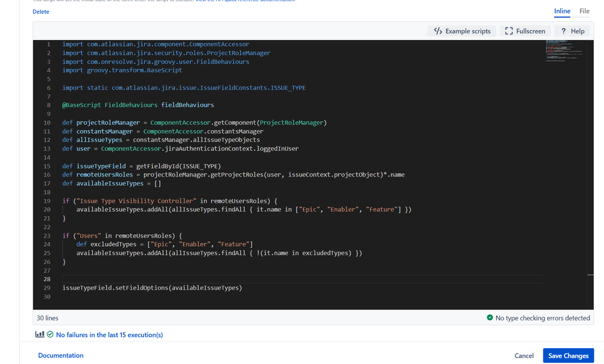This screenshot has height=364, width=604.
Task: Open Help for the script editor
Action: pyautogui.click(x=571, y=30)
